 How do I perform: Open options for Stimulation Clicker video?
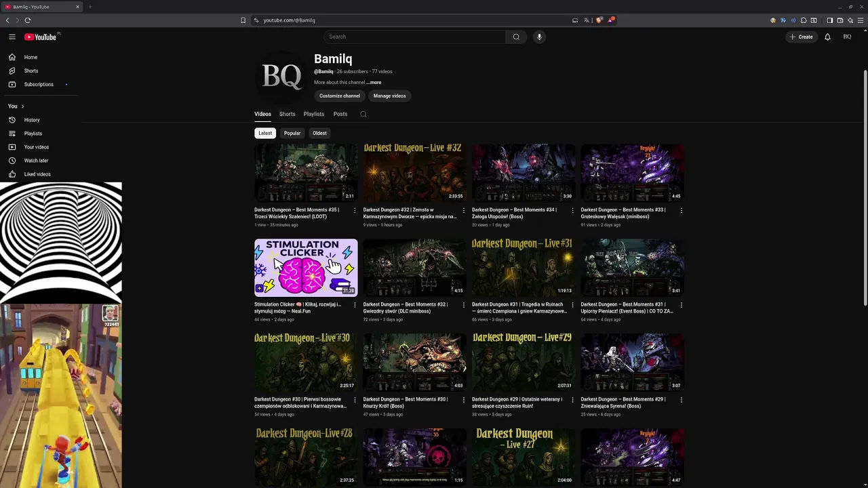coord(355,305)
